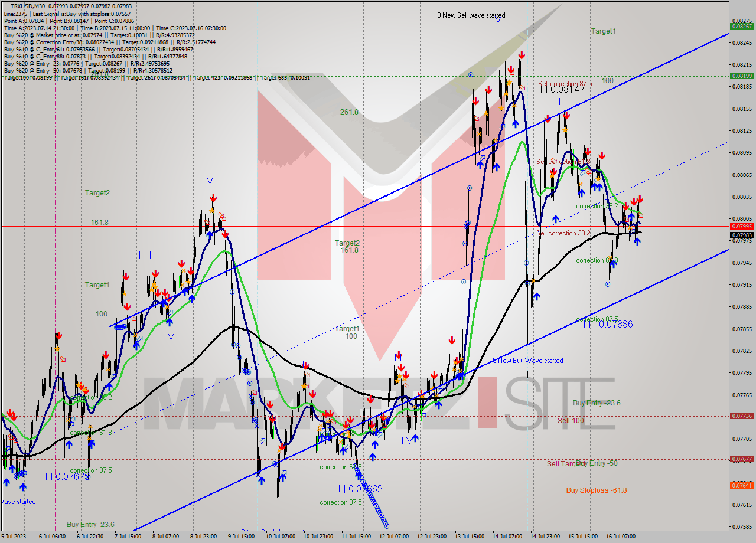The height and width of the screenshot is (543, 756).
Task: Select the red 0.07677 price marker
Action: [741, 459]
